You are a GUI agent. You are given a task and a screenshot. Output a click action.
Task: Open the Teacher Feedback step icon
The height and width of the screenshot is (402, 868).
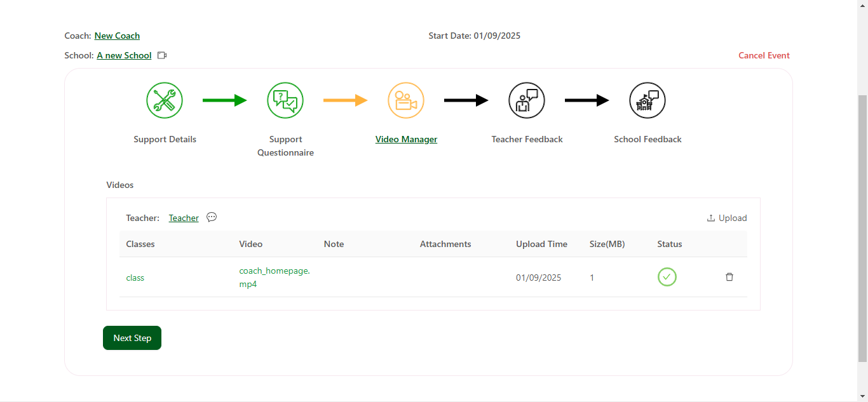tap(527, 100)
